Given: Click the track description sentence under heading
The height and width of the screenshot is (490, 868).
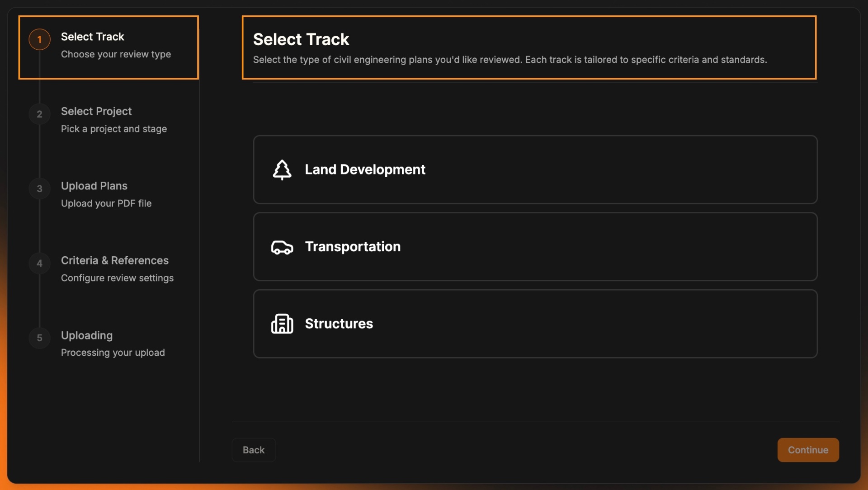Looking at the screenshot, I should pyautogui.click(x=510, y=60).
